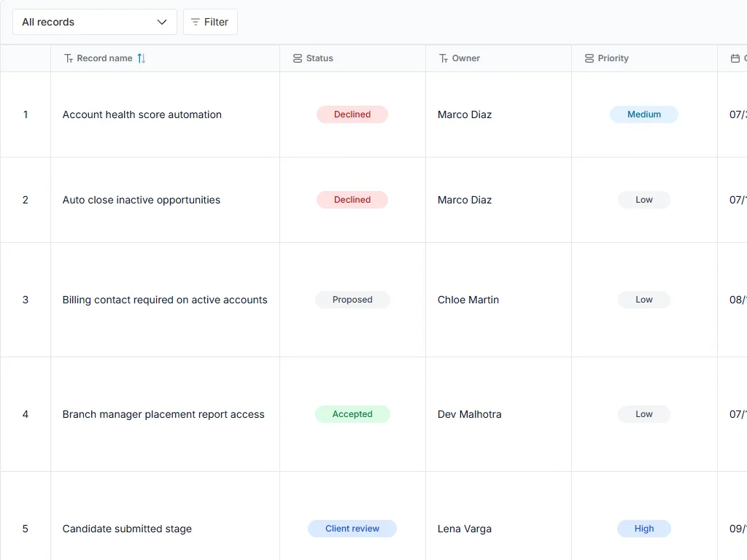Click owner Dev Malhotra

point(470,414)
